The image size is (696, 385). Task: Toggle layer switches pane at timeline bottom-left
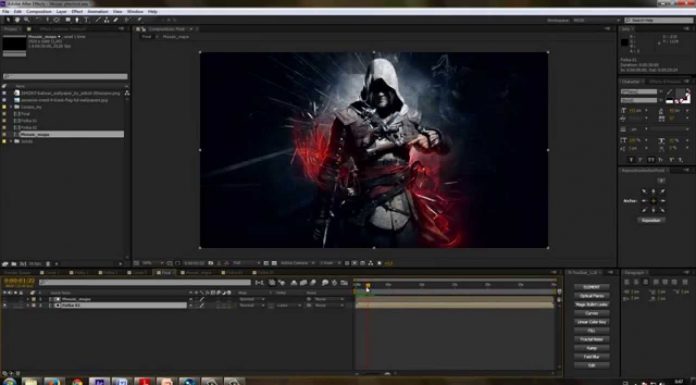point(5,373)
